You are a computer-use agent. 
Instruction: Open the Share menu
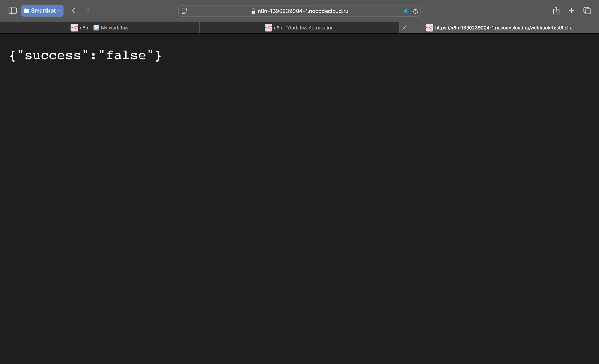[556, 11]
